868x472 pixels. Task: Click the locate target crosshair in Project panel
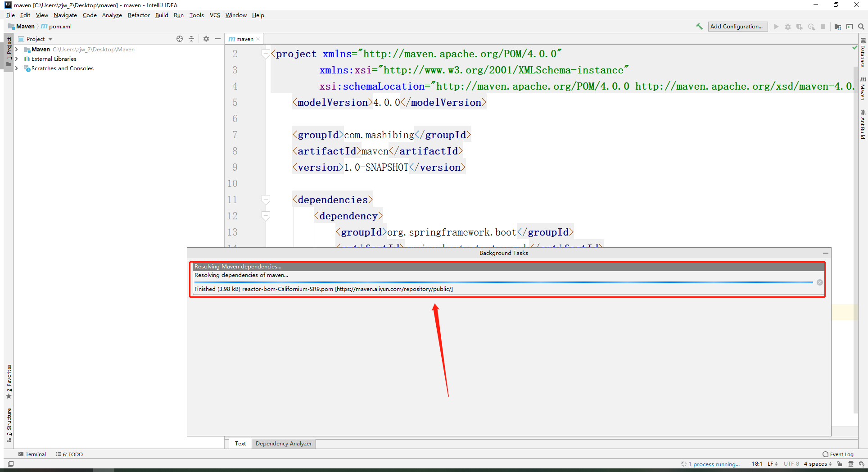(180, 39)
